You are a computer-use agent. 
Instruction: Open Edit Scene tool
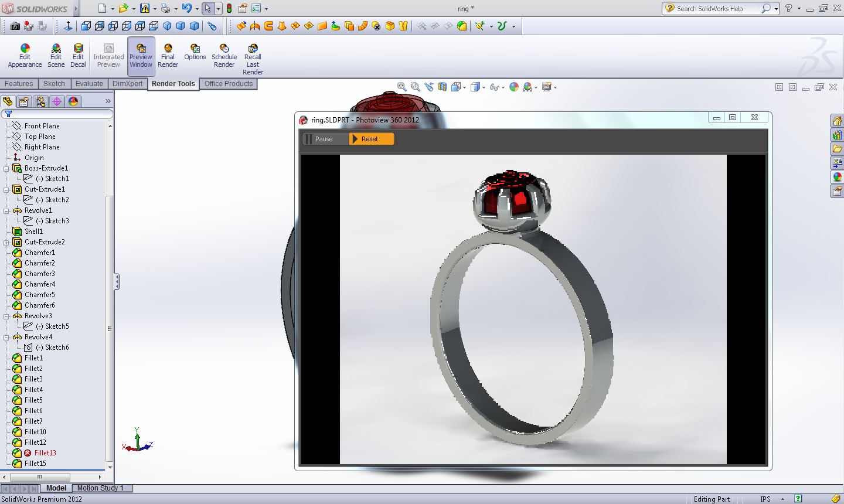56,56
